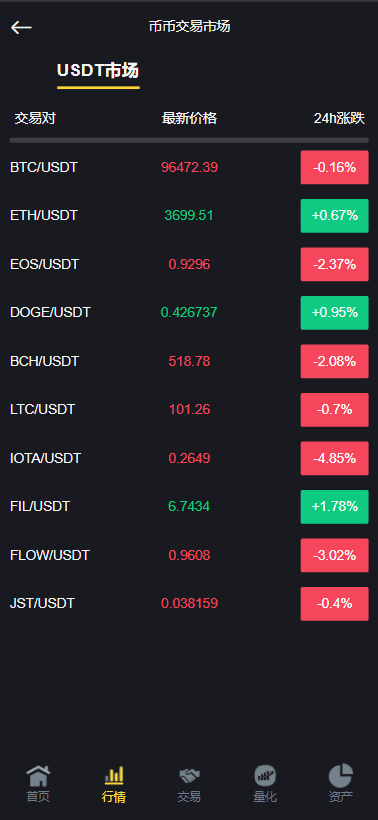Screen dimensions: 378x820
Task: Open the EOS/USDT trading pair
Action: point(189,264)
